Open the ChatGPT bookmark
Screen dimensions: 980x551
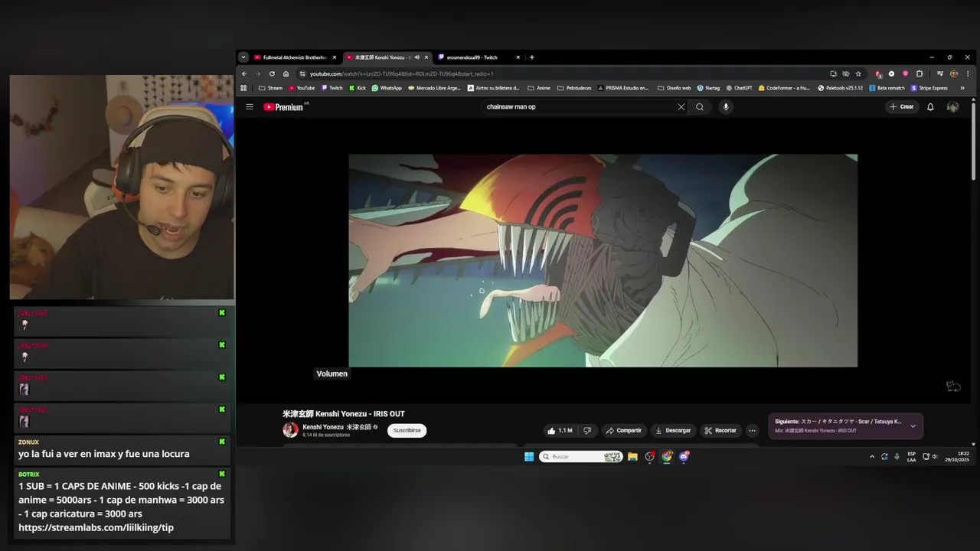pyautogui.click(x=739, y=88)
